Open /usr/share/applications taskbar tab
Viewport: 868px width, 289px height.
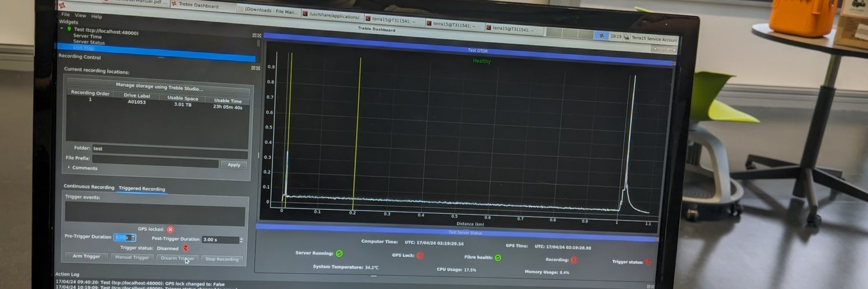333,14
